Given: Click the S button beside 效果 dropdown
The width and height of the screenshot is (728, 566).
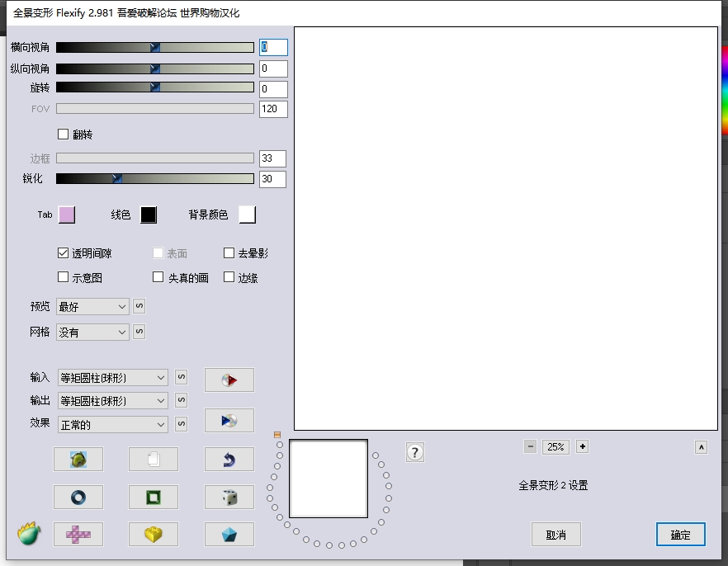Looking at the screenshot, I should tap(181, 423).
